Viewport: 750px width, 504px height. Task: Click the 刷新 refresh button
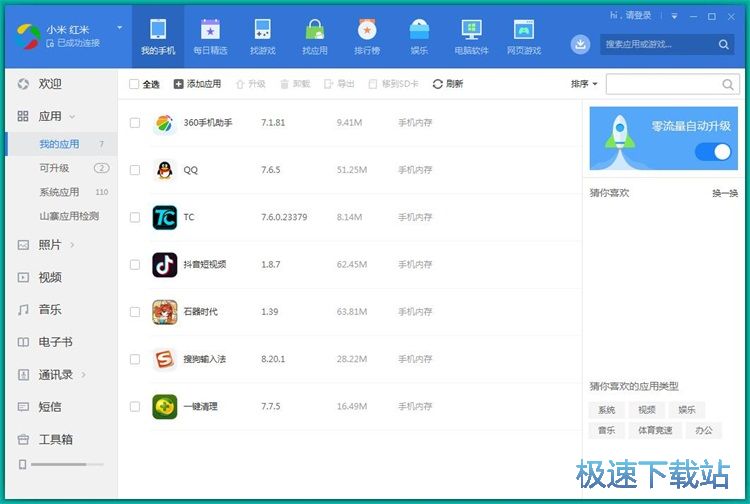(x=448, y=84)
